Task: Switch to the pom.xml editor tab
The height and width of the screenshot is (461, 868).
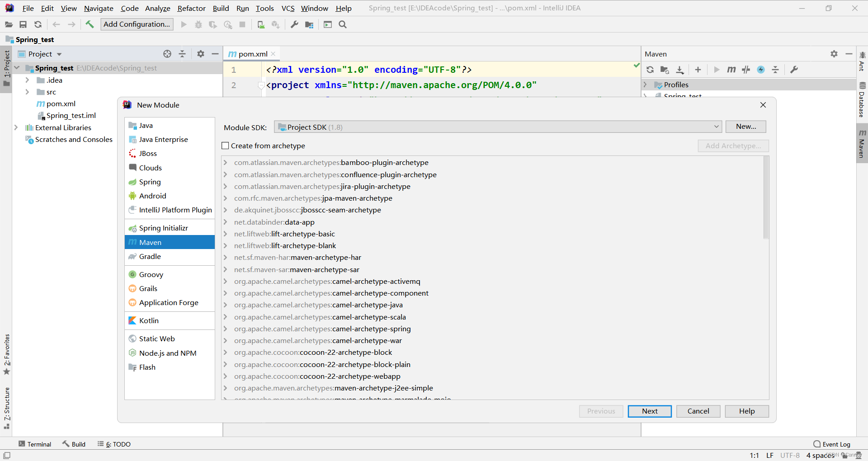Action: (253, 54)
